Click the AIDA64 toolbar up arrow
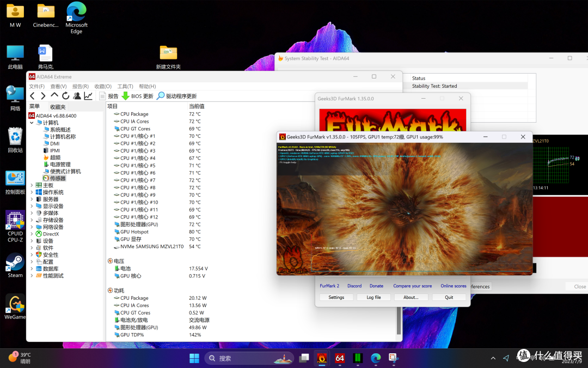588x368 pixels. [54, 96]
